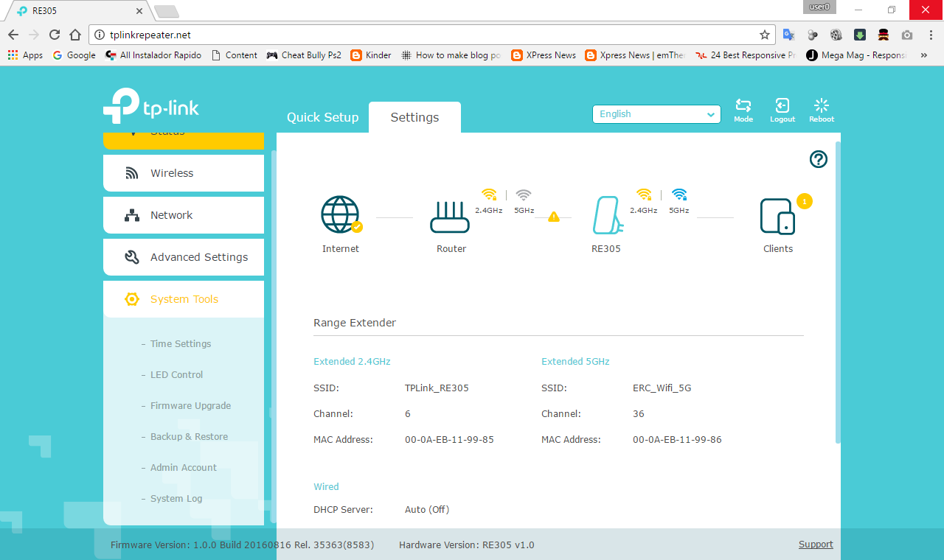
Task: Click the RE305 2.4GHz locked Wi-Fi icon
Action: tap(644, 195)
